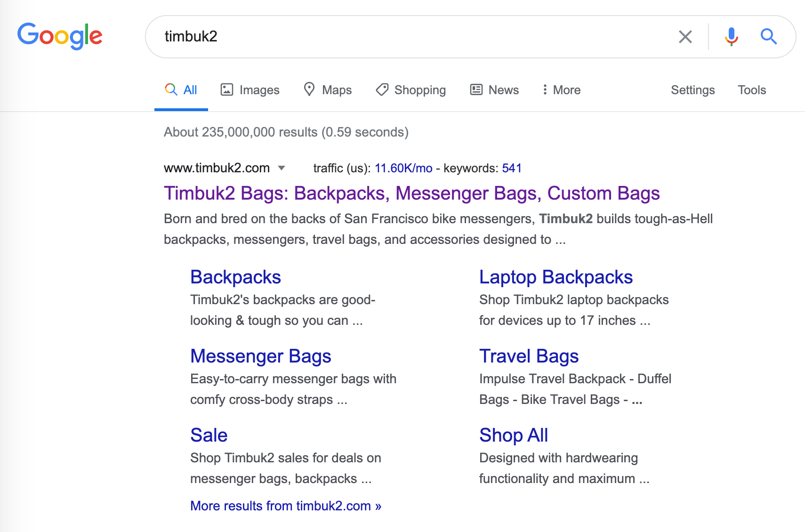Click 'Easy-to-carry messenger bags with' description text
Screen dimensions: 805x532
[293, 379]
